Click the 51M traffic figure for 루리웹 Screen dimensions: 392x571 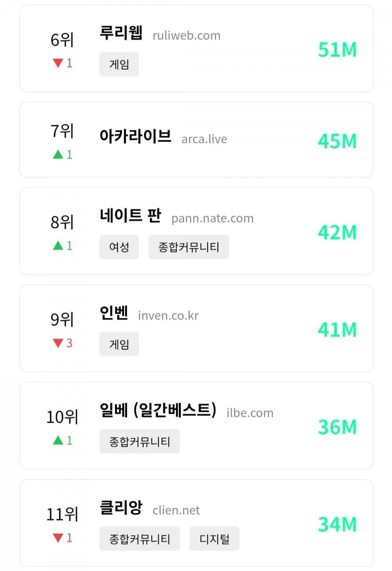point(337,50)
